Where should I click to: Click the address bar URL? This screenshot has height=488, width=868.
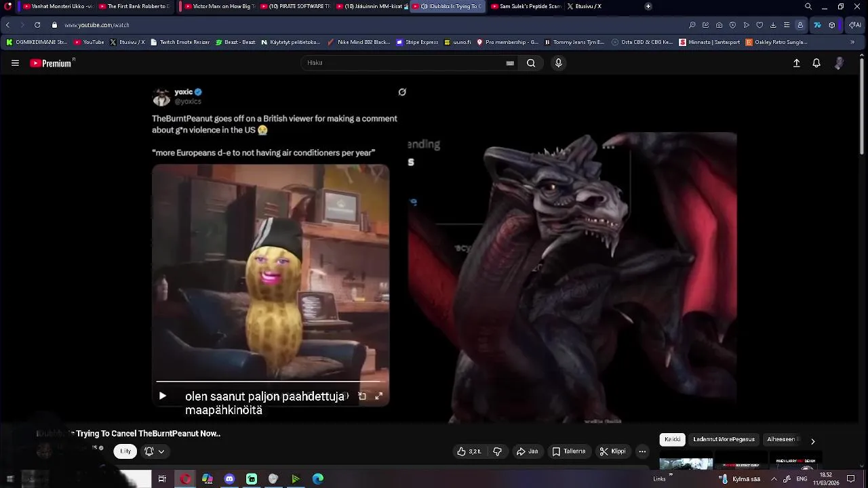97,25
